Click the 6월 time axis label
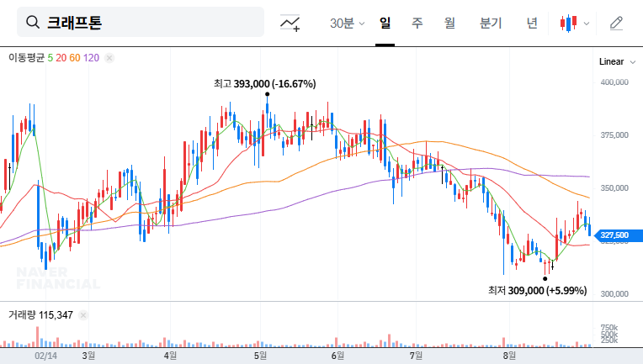 (337, 356)
